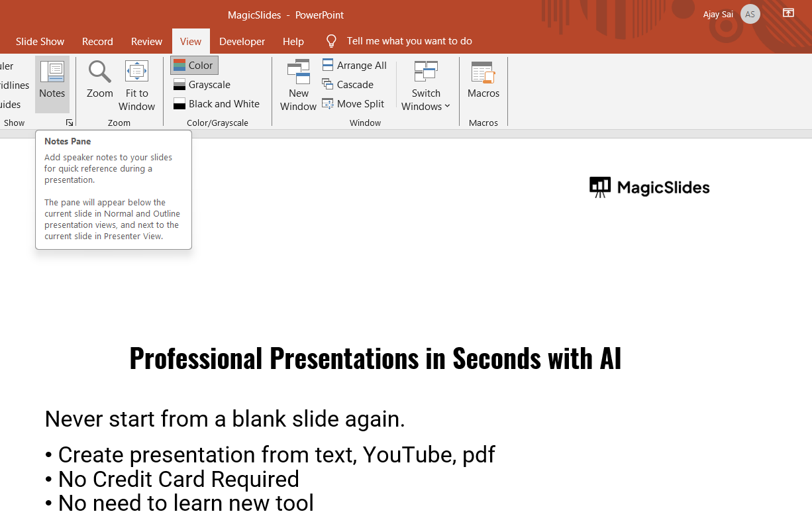Click Move Split

(x=353, y=104)
